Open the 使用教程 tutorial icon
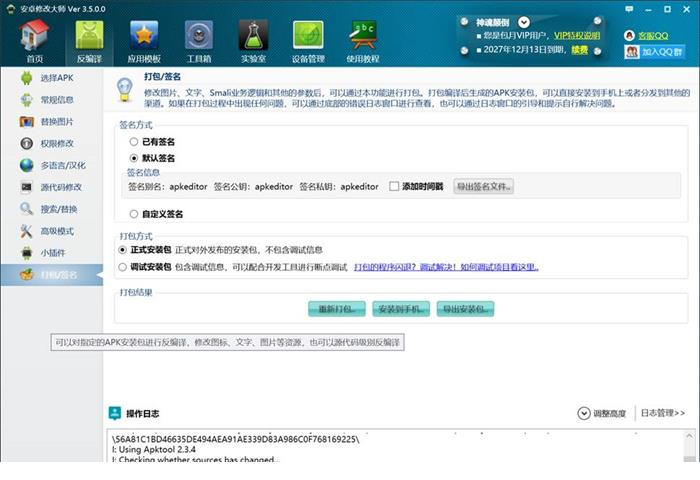The width and height of the screenshot is (700, 480). 362,40
